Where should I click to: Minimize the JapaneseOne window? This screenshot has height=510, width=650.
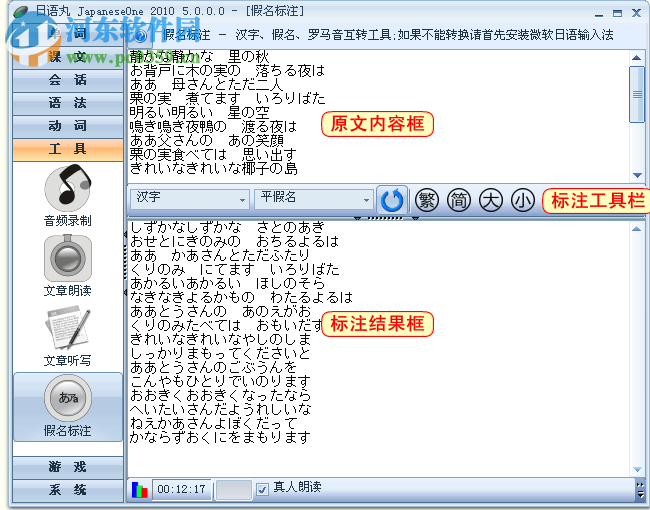599,14
